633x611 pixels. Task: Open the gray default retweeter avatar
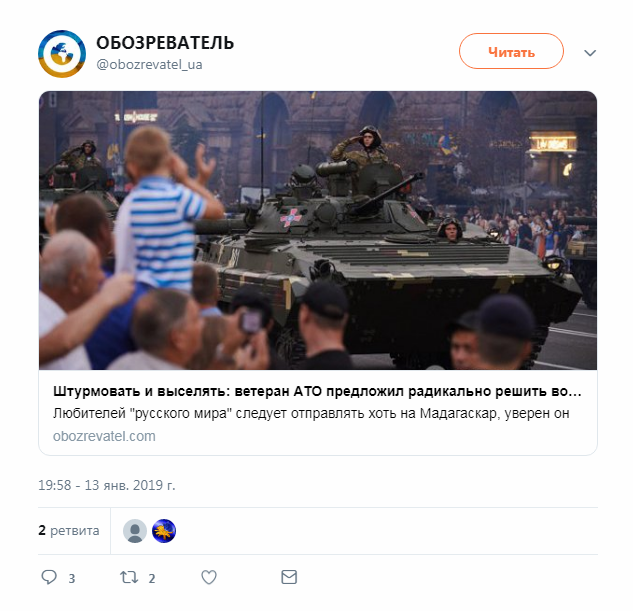[x=135, y=531]
